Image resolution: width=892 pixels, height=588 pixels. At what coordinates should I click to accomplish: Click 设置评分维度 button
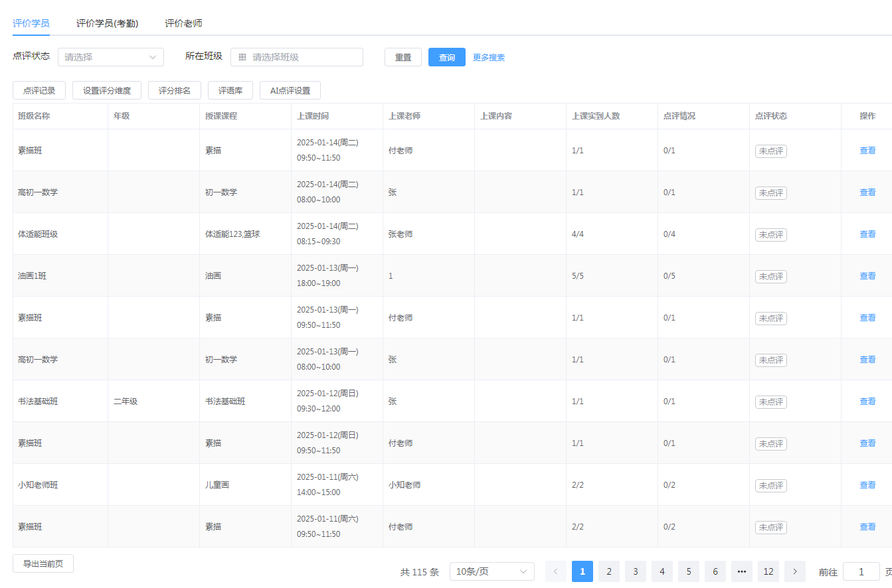(107, 90)
